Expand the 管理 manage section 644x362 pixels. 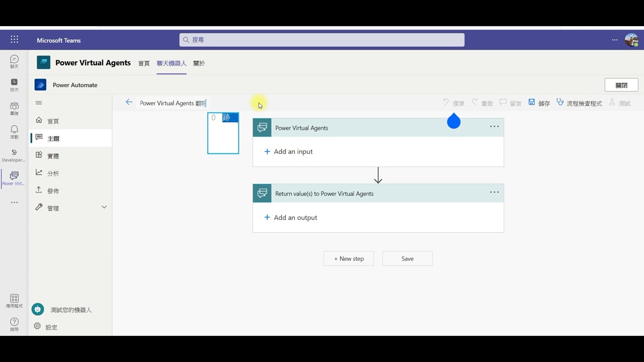tap(70, 208)
